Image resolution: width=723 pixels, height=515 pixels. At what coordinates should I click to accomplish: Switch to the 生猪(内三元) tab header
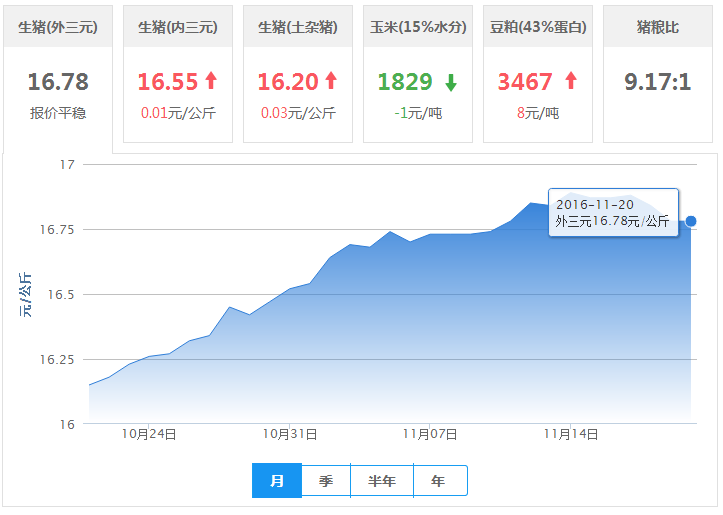pyautogui.click(x=177, y=27)
